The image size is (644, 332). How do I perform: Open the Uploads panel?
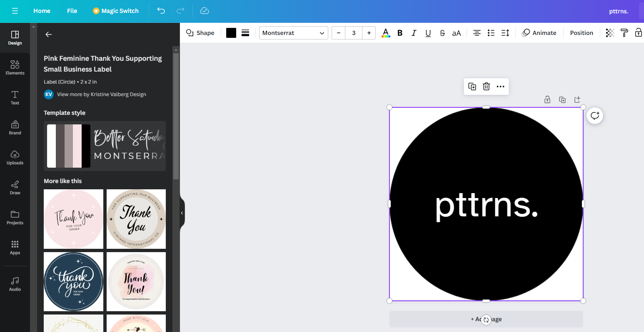15,157
